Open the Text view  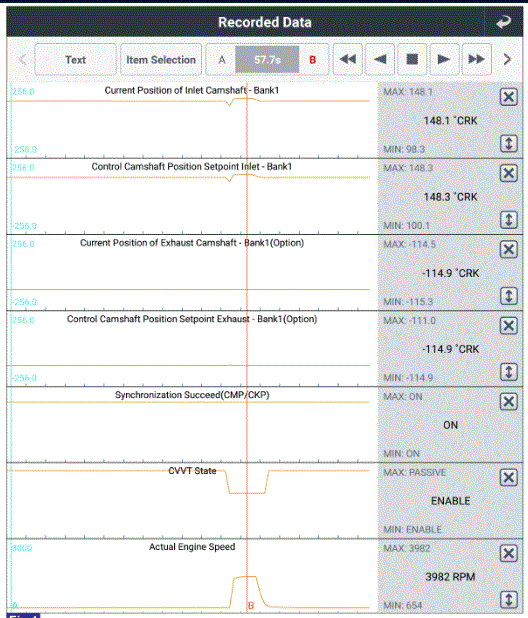(75, 60)
